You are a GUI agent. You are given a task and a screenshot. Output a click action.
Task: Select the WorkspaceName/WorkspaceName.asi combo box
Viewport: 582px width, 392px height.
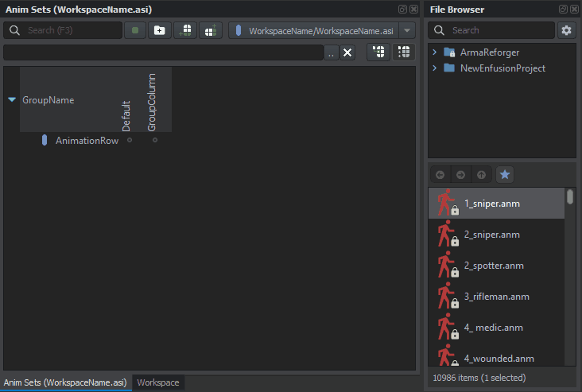pyautogui.click(x=322, y=30)
